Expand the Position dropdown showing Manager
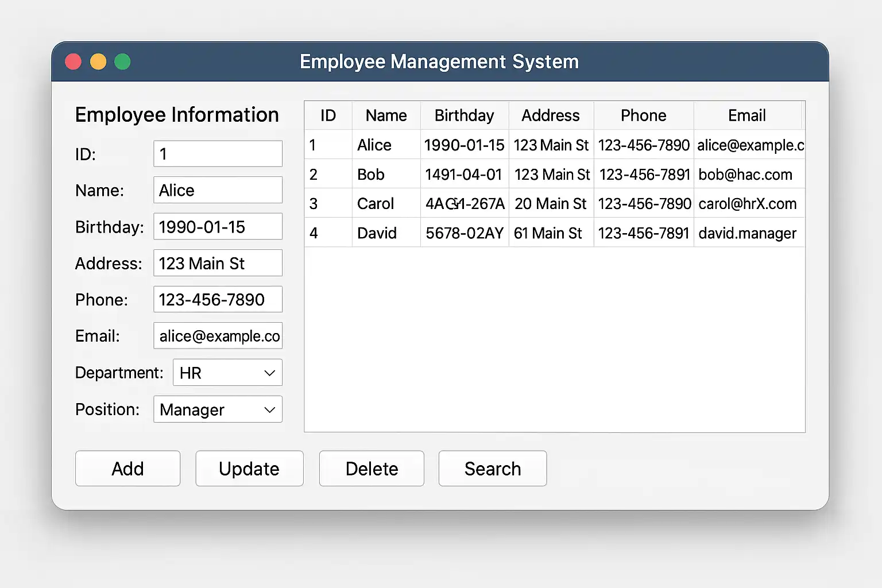Image resolution: width=882 pixels, height=588 pixels. (218, 409)
